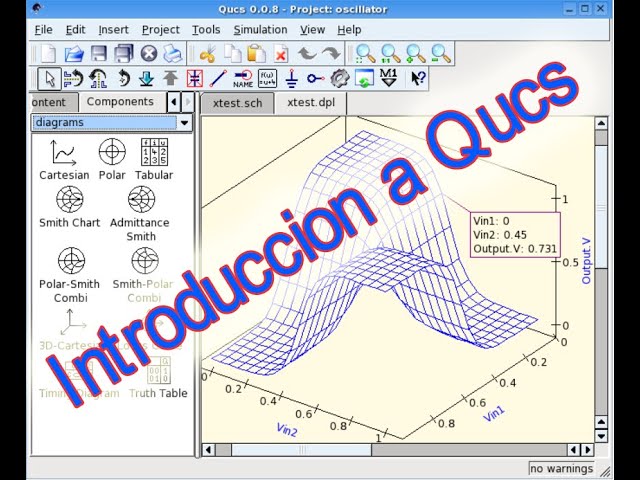This screenshot has width=640, height=480.
Task: Select the Tabular diagram
Action: coord(154,159)
